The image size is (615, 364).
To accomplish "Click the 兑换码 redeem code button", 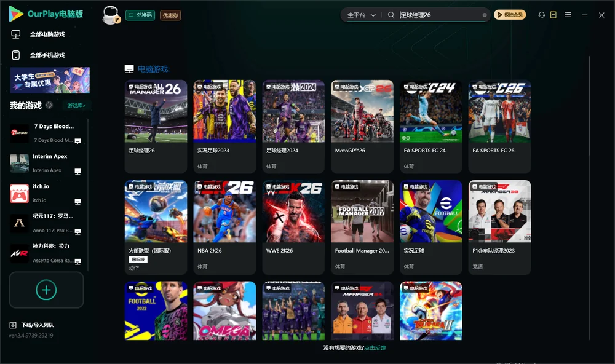I will [x=140, y=15].
